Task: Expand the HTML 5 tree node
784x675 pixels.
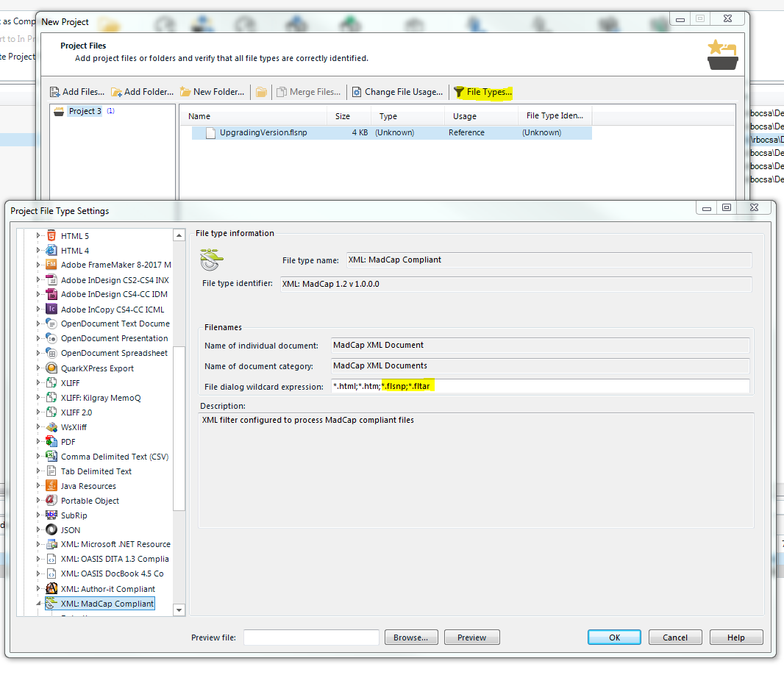Action: pyautogui.click(x=38, y=235)
